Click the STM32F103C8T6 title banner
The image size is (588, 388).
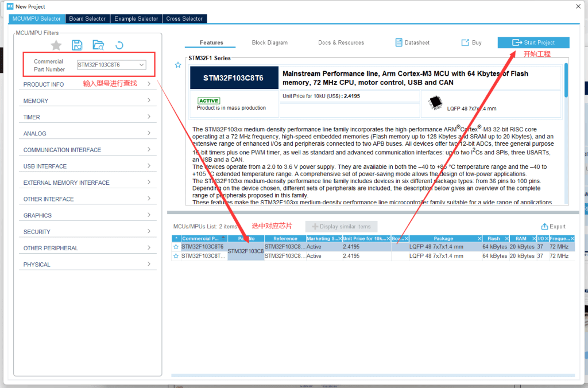pyautogui.click(x=234, y=78)
